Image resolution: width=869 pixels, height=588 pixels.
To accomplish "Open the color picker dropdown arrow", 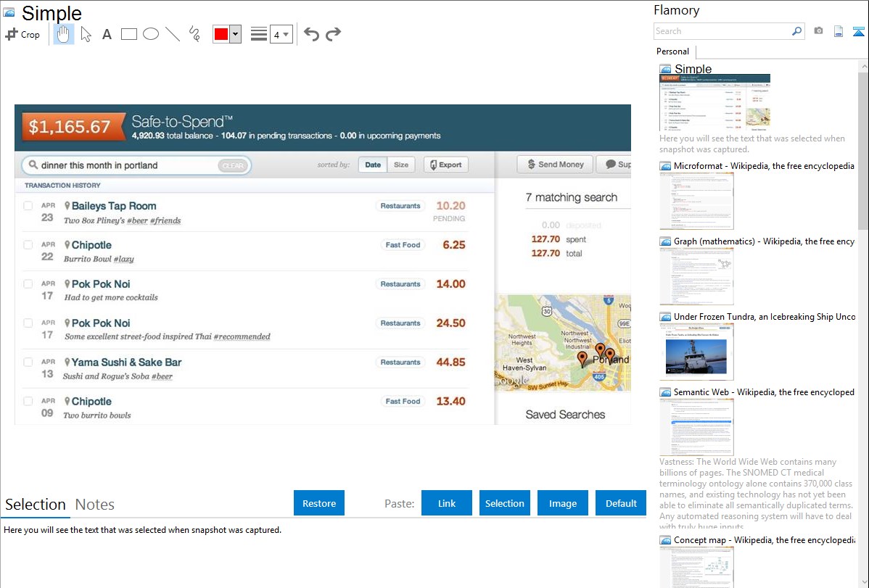I will tap(235, 34).
